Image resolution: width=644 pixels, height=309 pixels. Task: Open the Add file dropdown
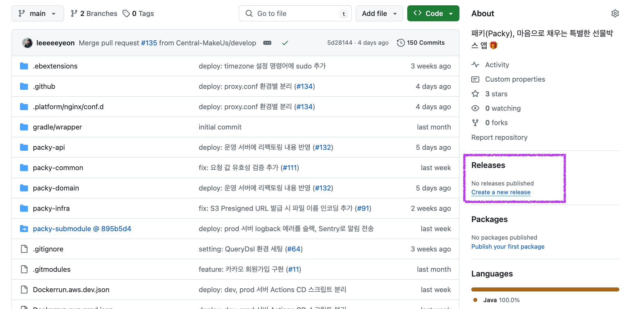379,13
